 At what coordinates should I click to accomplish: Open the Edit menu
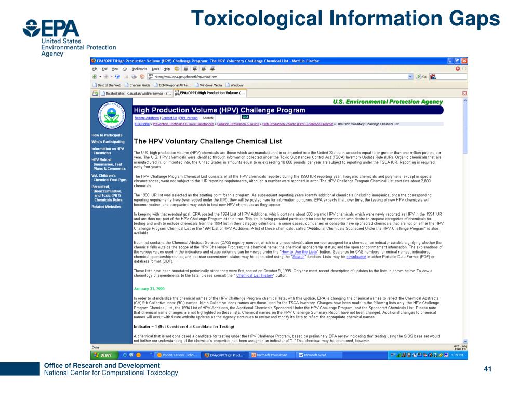pyautogui.click(x=104, y=69)
